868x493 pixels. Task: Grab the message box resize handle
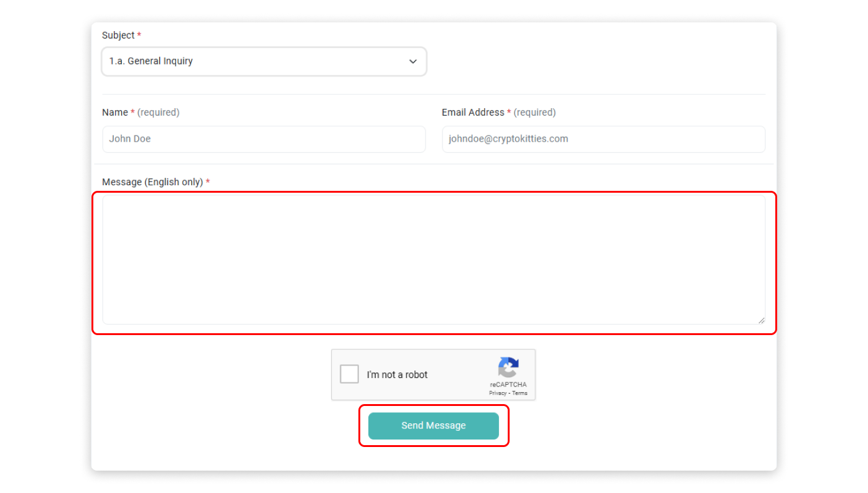coord(762,320)
